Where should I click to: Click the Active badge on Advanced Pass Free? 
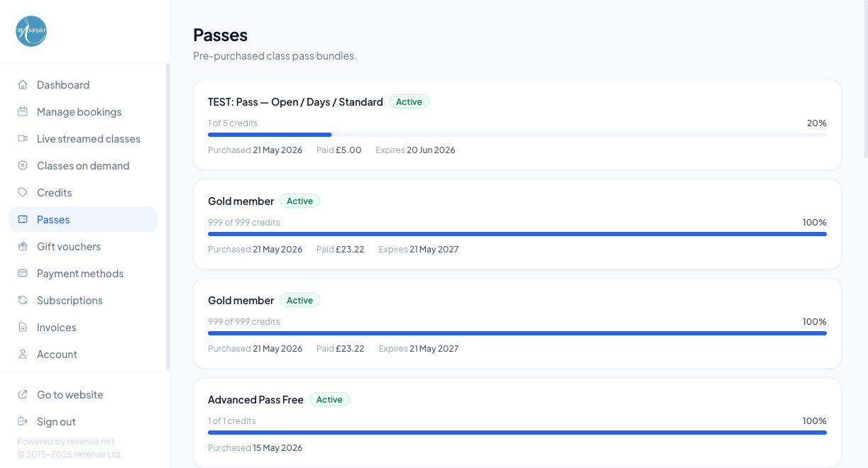pyautogui.click(x=329, y=400)
